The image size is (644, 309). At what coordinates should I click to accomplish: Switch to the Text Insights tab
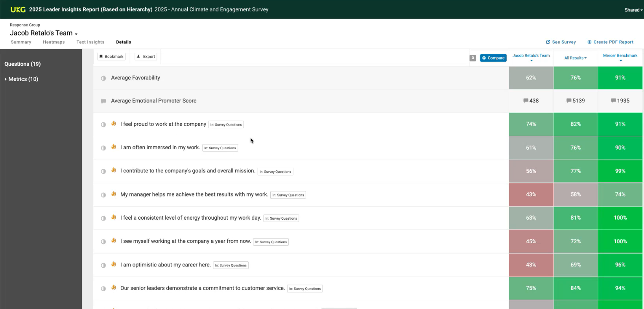[90, 42]
